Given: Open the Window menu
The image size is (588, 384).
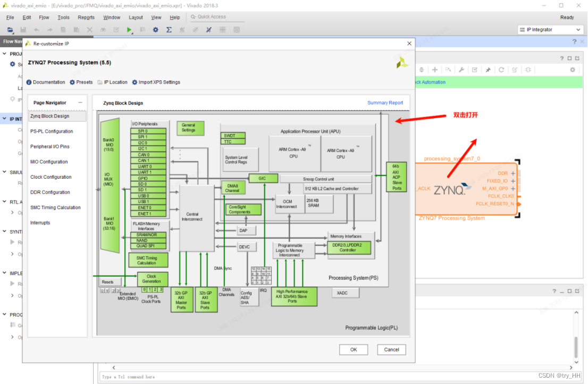Looking at the screenshot, I should pyautogui.click(x=112, y=17).
